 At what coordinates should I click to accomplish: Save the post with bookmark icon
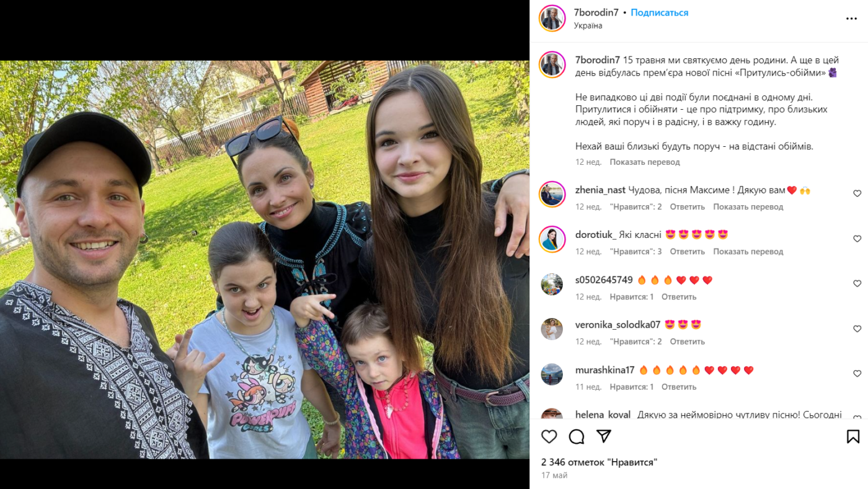853,436
